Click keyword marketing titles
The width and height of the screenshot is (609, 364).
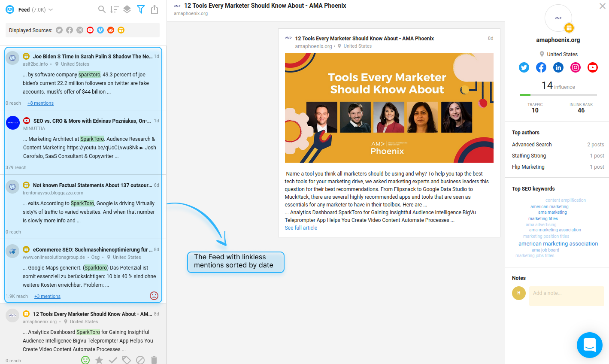(x=543, y=218)
